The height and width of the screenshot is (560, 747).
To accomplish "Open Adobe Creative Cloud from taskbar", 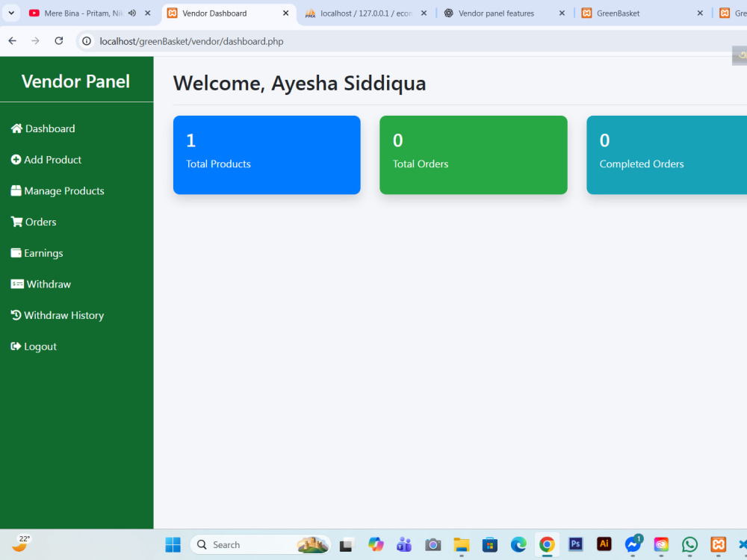I will coord(661,544).
